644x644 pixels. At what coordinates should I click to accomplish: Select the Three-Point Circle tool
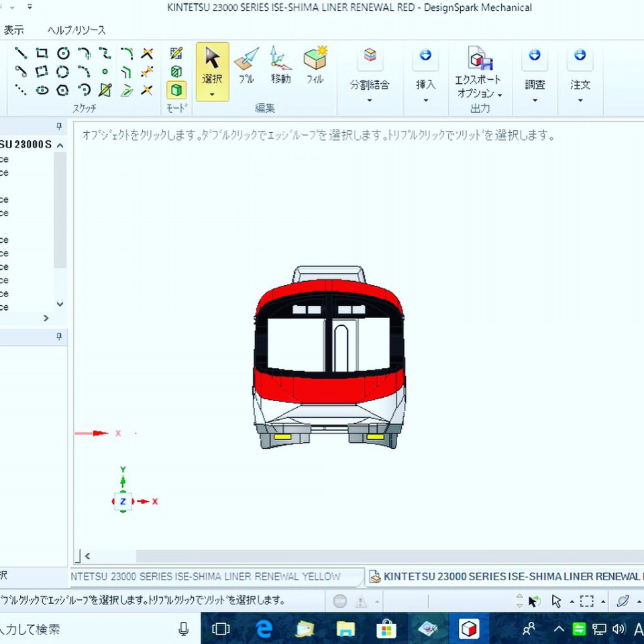pos(63,72)
